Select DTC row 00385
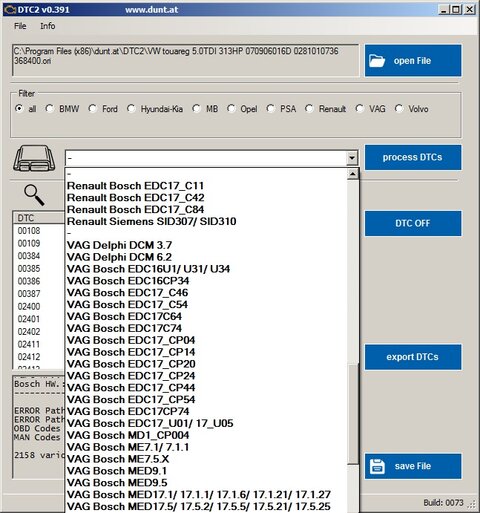This screenshot has width=480, height=513. (x=29, y=269)
